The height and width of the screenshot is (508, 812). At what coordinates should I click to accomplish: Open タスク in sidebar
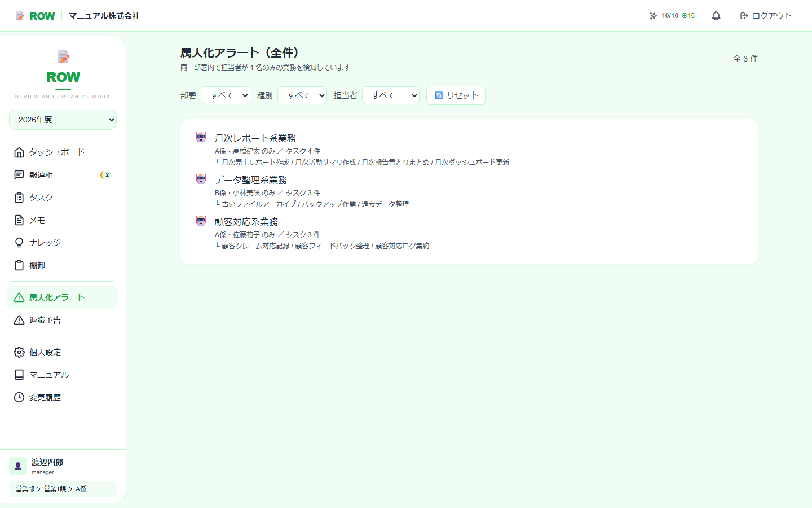point(63,198)
